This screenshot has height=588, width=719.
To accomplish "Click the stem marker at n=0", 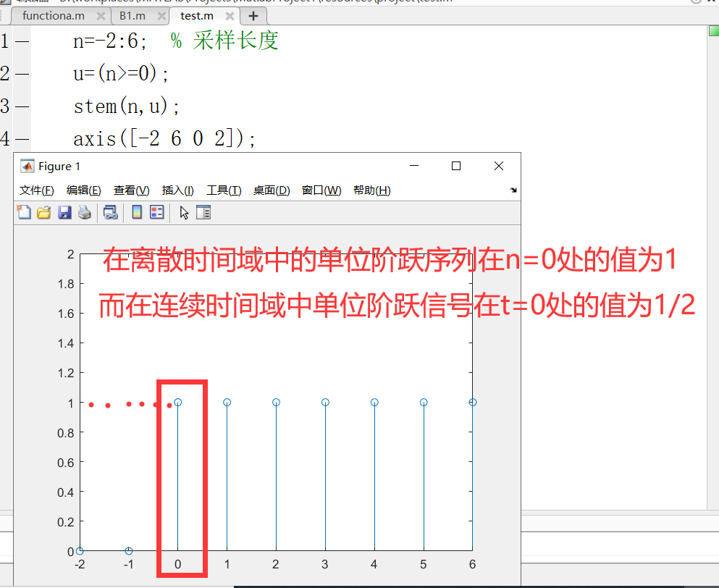I will coord(177,402).
